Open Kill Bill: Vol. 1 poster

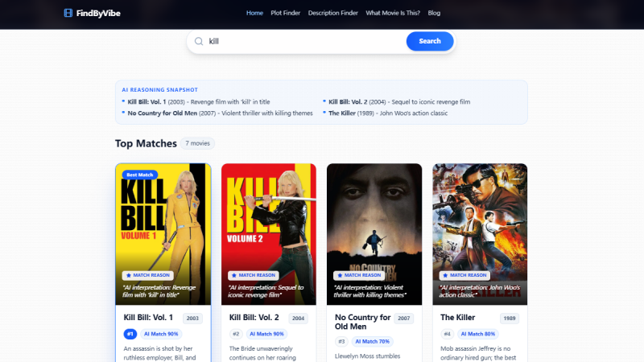click(x=163, y=234)
